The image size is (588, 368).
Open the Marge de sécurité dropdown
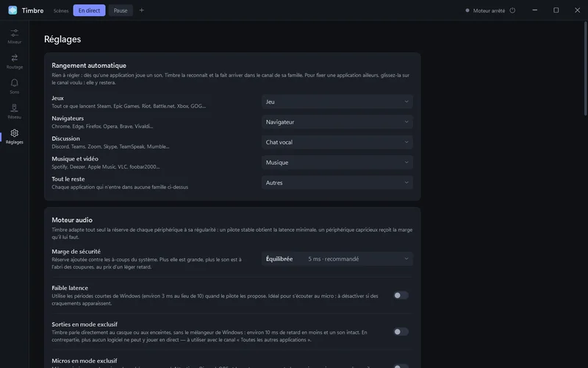[x=337, y=259]
